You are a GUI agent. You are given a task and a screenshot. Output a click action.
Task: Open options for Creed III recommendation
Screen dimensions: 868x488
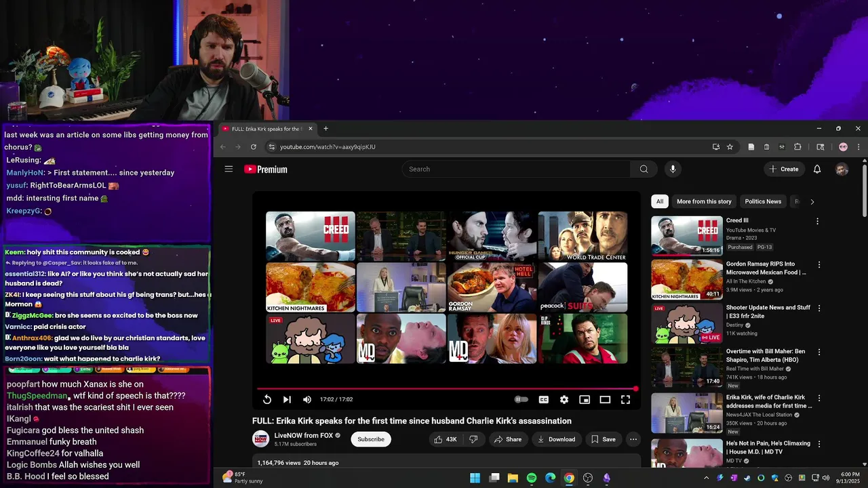pos(817,221)
